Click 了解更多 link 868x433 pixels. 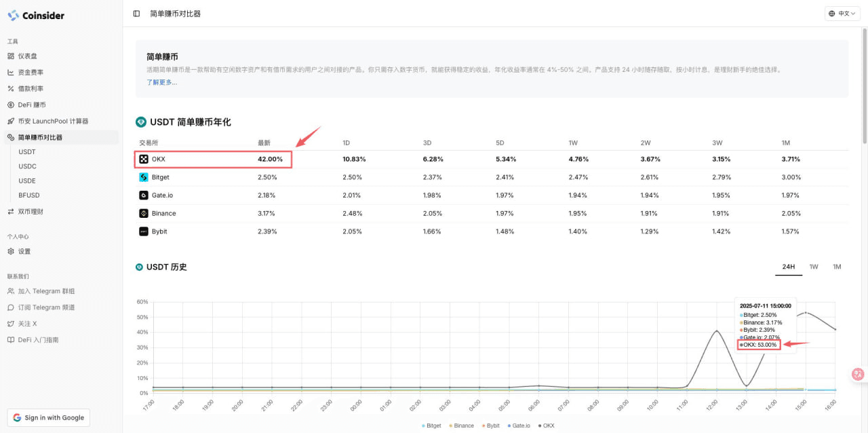tap(161, 82)
